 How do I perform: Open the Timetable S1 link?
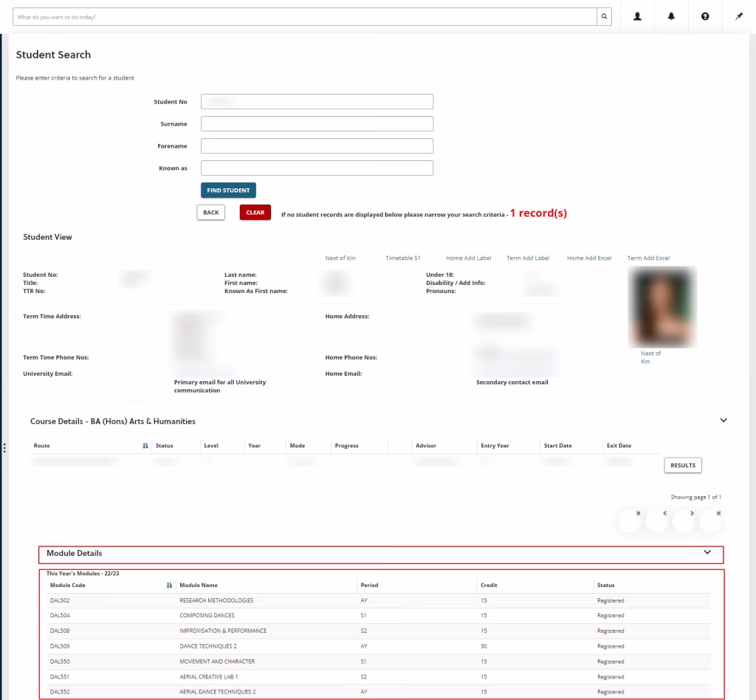[x=402, y=258]
